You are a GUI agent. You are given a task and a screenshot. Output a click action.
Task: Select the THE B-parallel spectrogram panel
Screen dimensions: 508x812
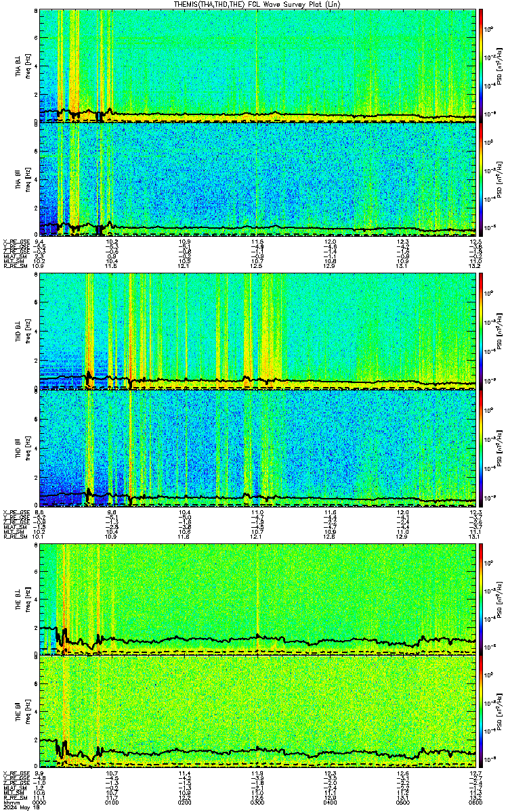tap(257, 713)
